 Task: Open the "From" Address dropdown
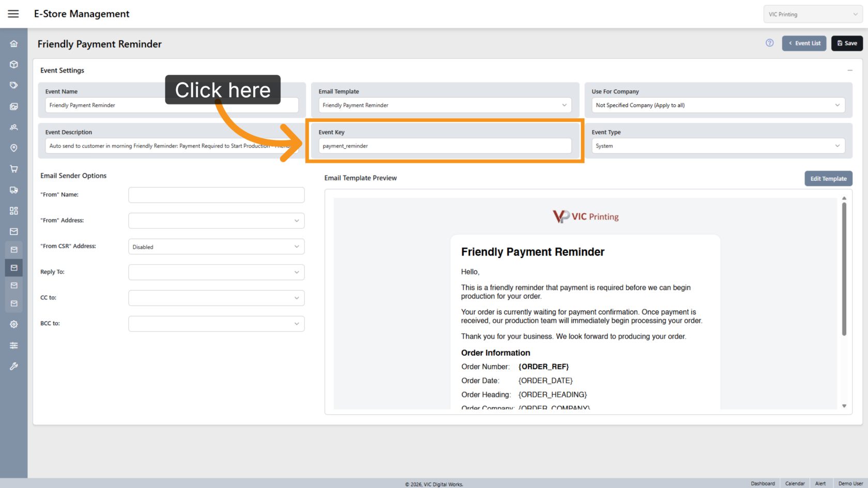pos(216,221)
